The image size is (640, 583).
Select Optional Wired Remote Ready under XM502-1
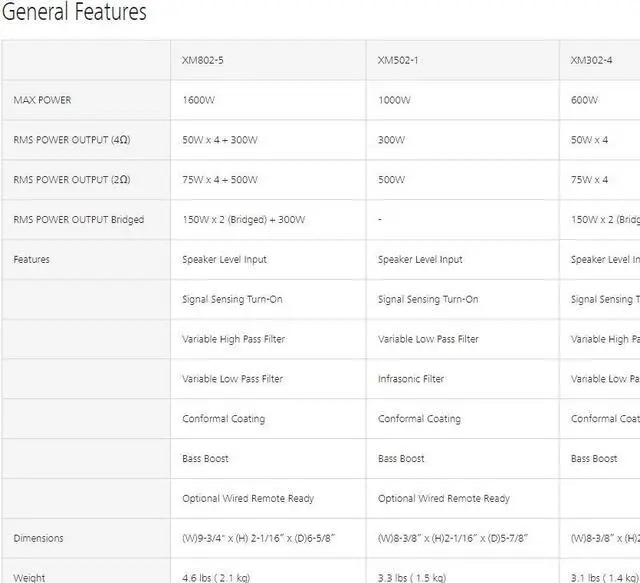(x=443, y=498)
